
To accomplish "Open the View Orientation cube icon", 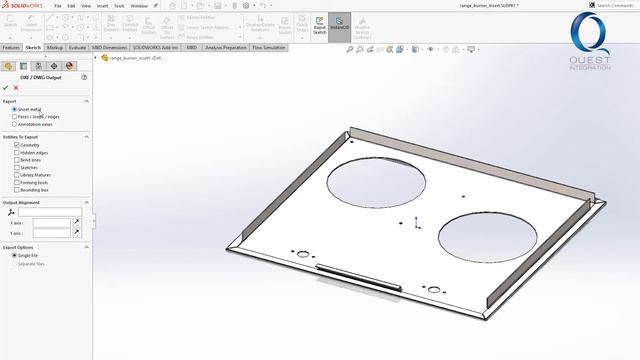I will (x=400, y=49).
